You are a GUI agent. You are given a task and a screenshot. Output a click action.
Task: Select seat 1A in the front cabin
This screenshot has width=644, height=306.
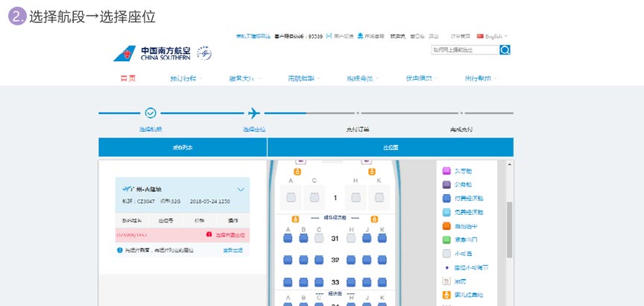point(291,198)
